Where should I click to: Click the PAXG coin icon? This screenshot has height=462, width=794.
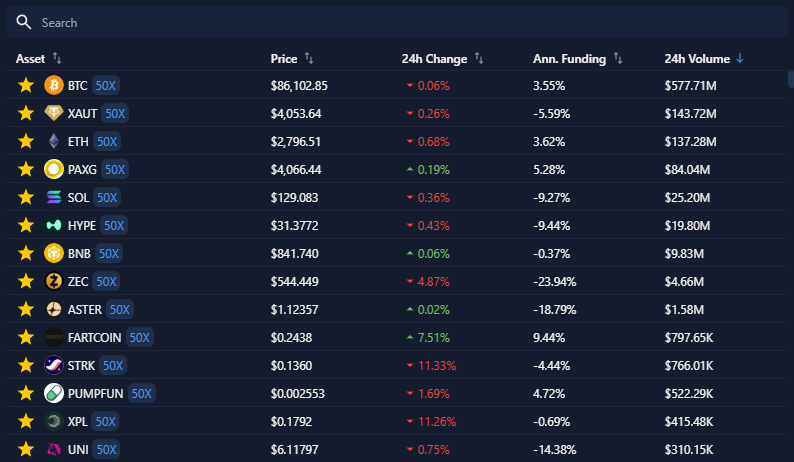54,169
